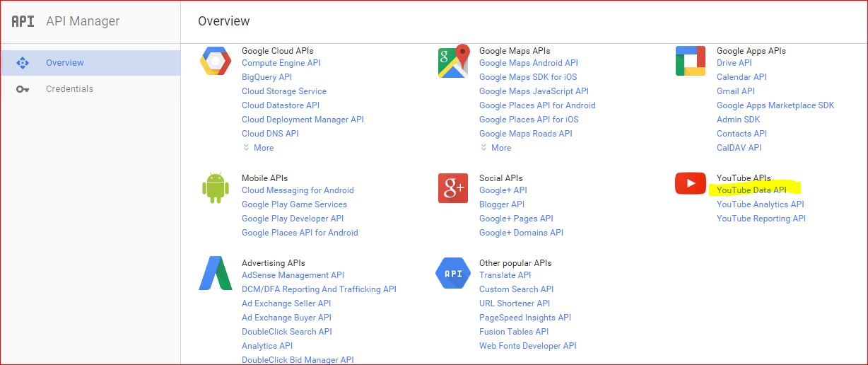The image size is (868, 365).
Task: Select Overview in the sidebar
Action: click(90, 63)
